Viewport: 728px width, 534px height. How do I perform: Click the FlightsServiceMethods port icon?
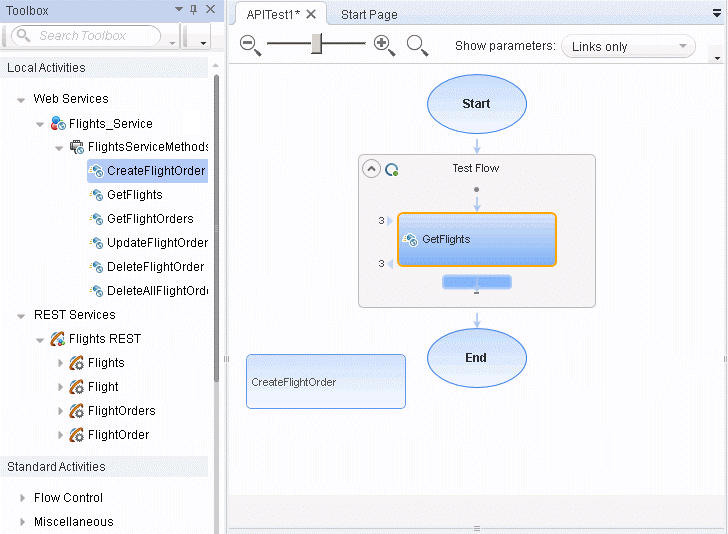[x=76, y=147]
